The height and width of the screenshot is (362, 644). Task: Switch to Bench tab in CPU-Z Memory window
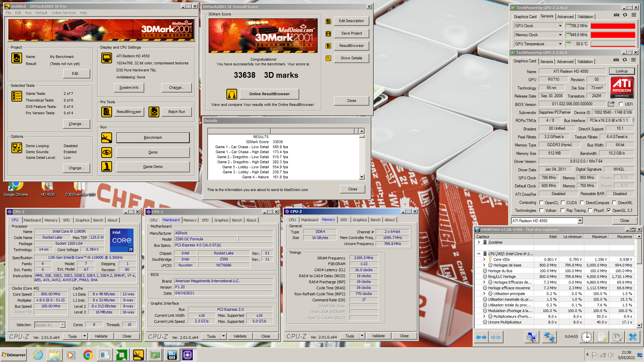point(375,220)
